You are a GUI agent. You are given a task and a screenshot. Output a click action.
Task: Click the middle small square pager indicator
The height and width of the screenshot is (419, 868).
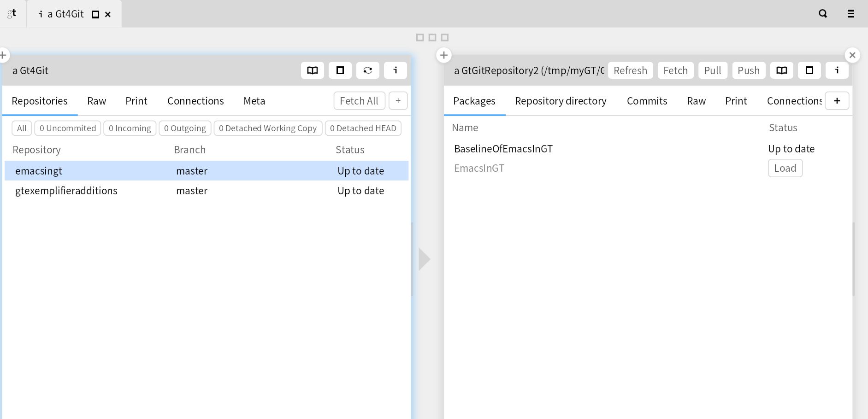432,37
